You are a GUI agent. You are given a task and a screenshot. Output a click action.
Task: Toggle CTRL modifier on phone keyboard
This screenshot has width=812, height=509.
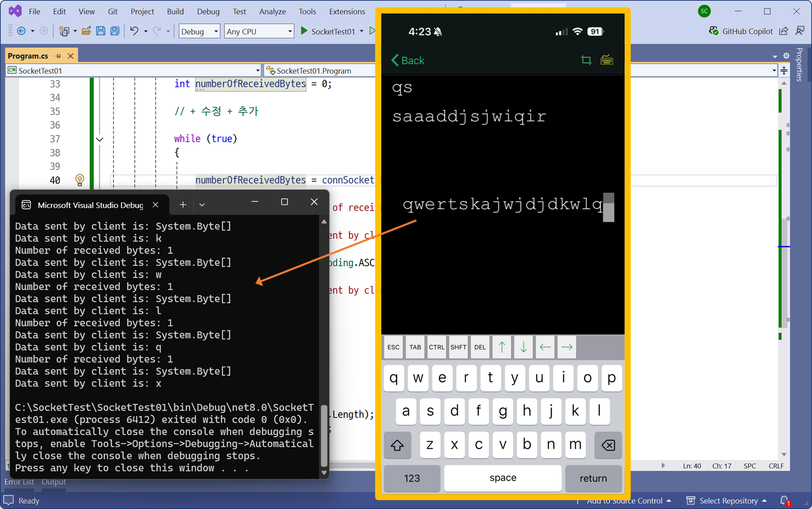coord(436,347)
